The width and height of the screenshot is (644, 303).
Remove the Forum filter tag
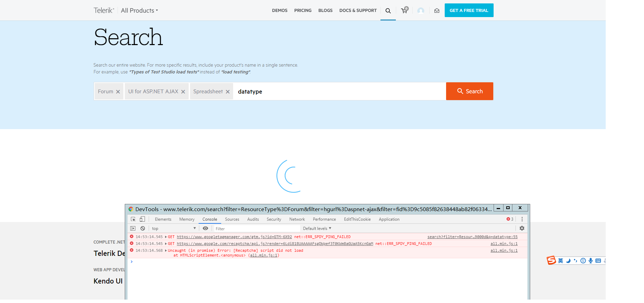tap(118, 92)
